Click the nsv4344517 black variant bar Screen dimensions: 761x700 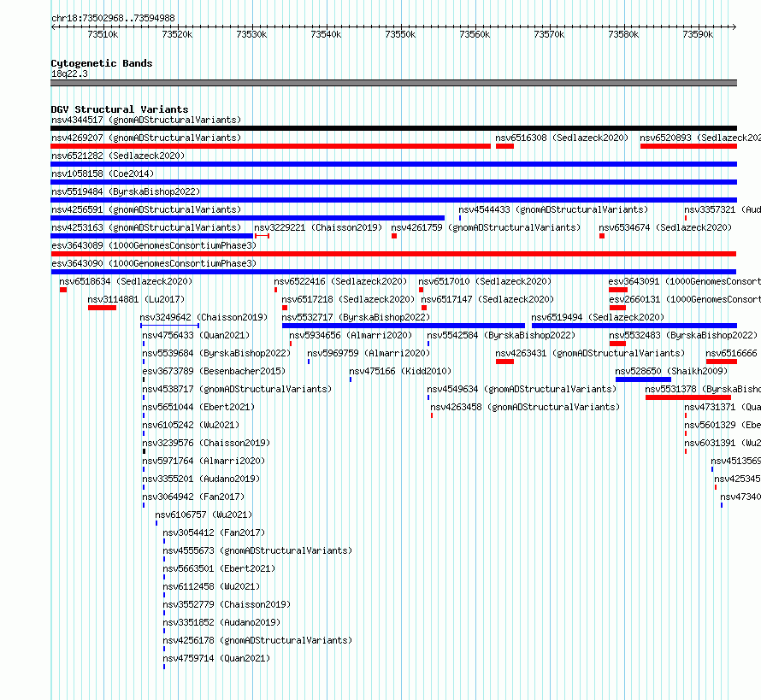pyautogui.click(x=393, y=128)
